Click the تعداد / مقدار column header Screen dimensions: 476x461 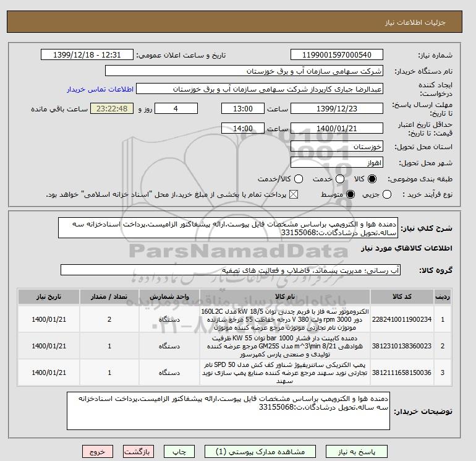click(x=109, y=296)
